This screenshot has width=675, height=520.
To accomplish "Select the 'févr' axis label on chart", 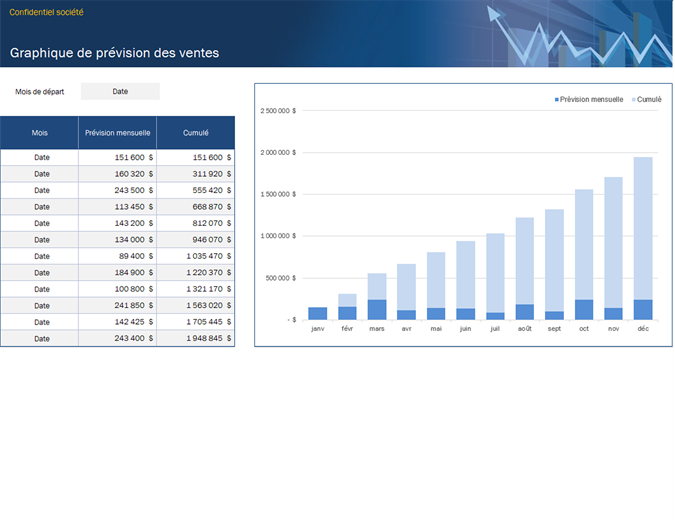I will [347, 328].
